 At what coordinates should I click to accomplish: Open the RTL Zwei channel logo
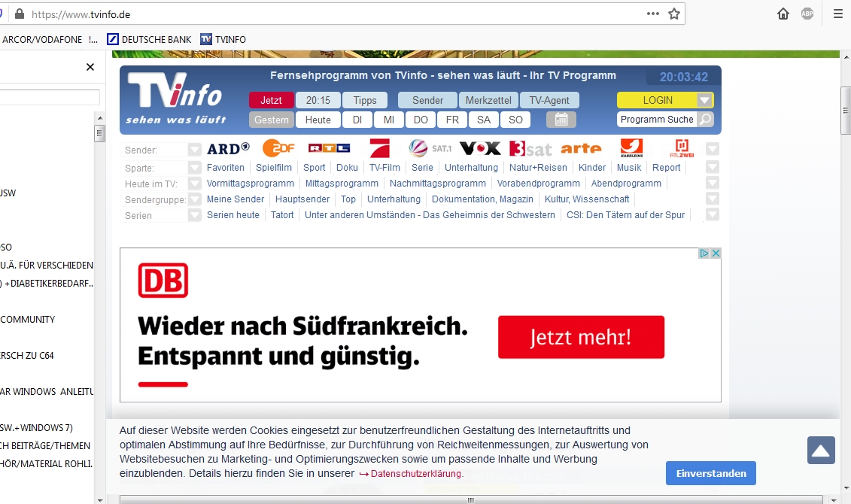[682, 147]
